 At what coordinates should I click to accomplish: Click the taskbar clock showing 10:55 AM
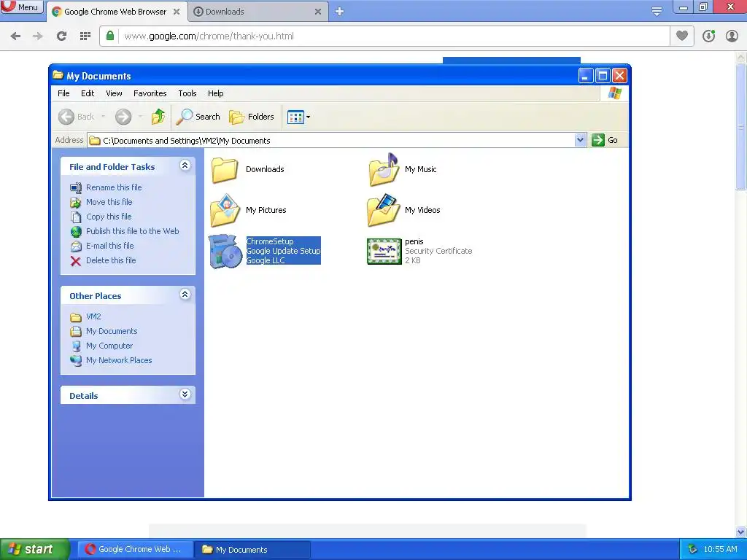point(720,549)
